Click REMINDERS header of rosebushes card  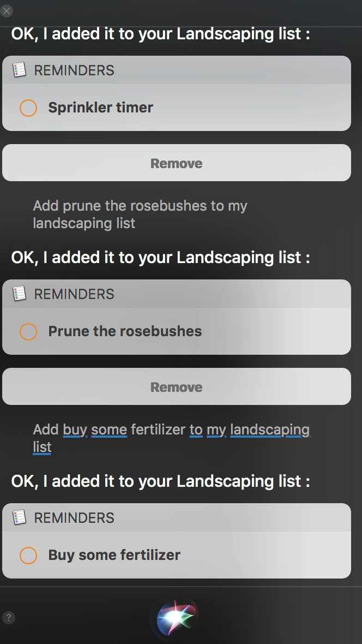click(74, 294)
